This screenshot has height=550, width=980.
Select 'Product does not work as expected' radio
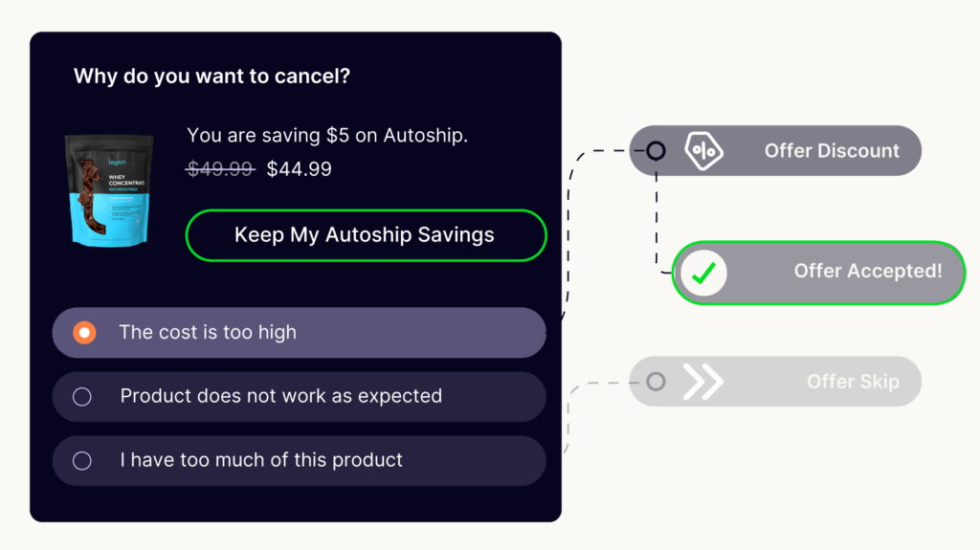tap(82, 396)
